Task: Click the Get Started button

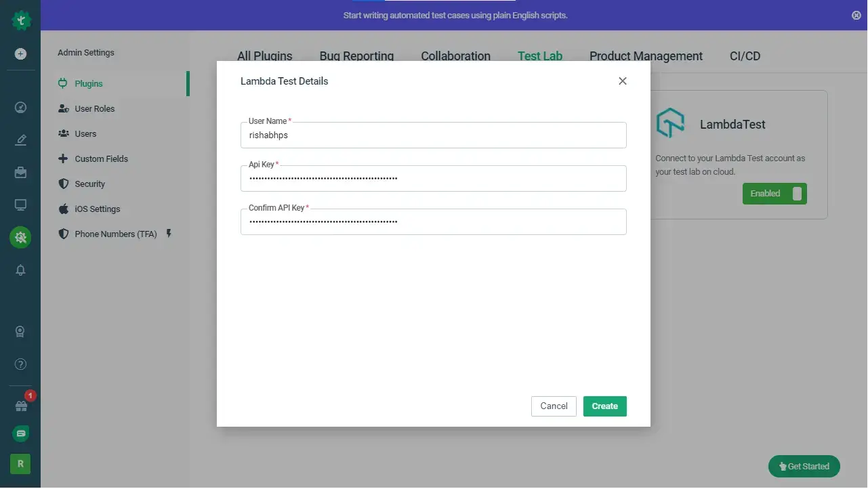Action: coord(804,466)
